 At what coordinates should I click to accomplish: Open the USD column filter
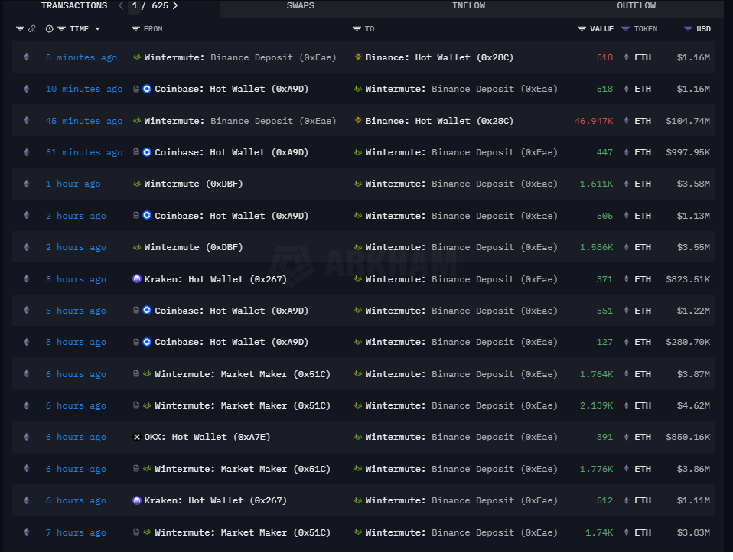pos(688,29)
